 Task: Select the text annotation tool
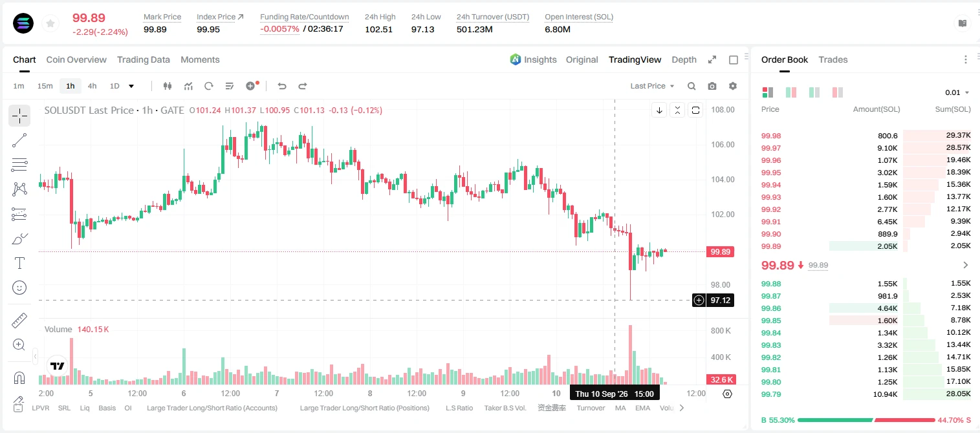(19, 263)
